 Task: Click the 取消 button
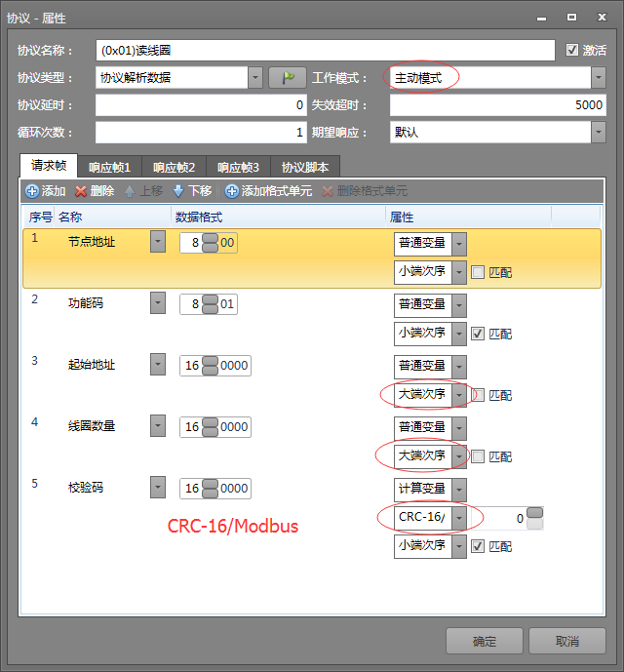tap(567, 641)
